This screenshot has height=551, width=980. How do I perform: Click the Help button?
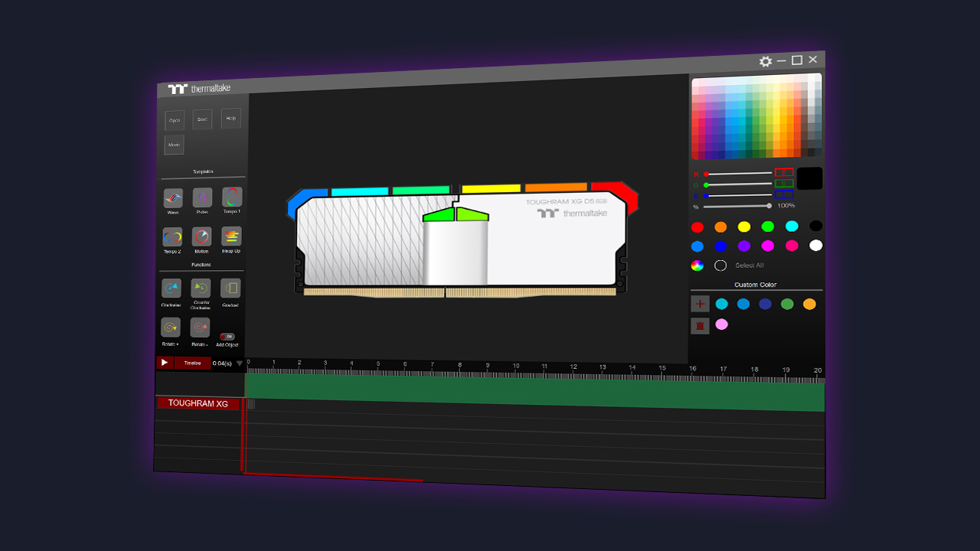(231, 119)
